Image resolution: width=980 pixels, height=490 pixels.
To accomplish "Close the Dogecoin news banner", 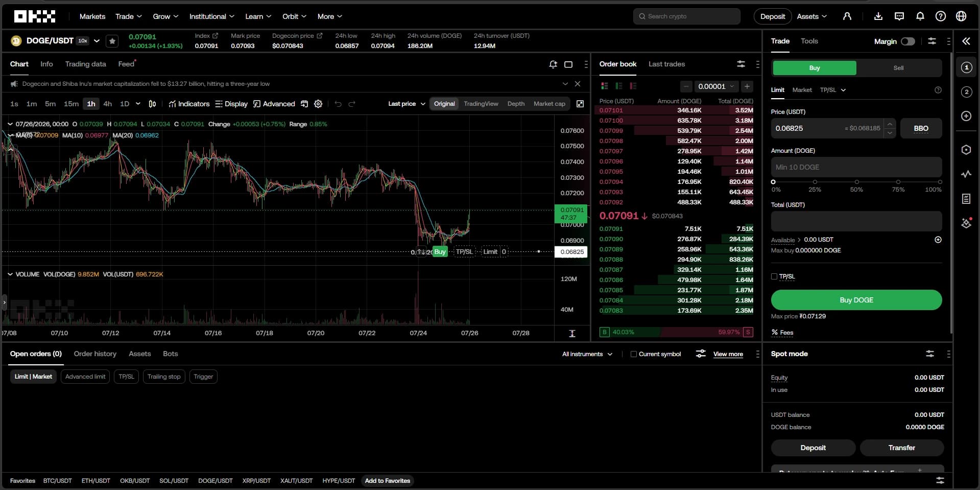I will point(578,84).
